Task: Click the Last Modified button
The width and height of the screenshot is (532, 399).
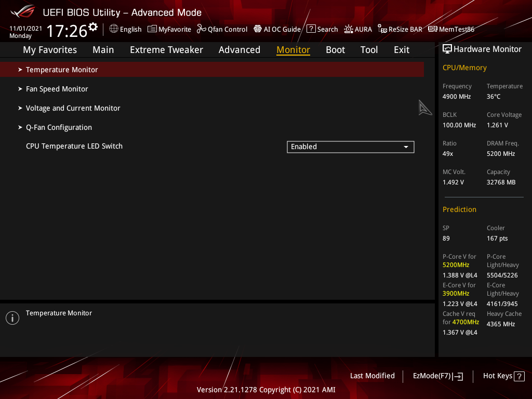Action: coord(372,376)
